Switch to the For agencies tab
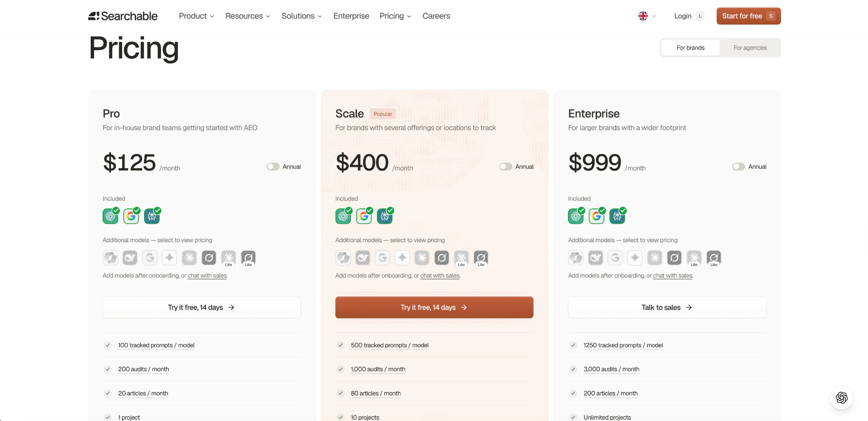This screenshot has width=868, height=421. 750,48
